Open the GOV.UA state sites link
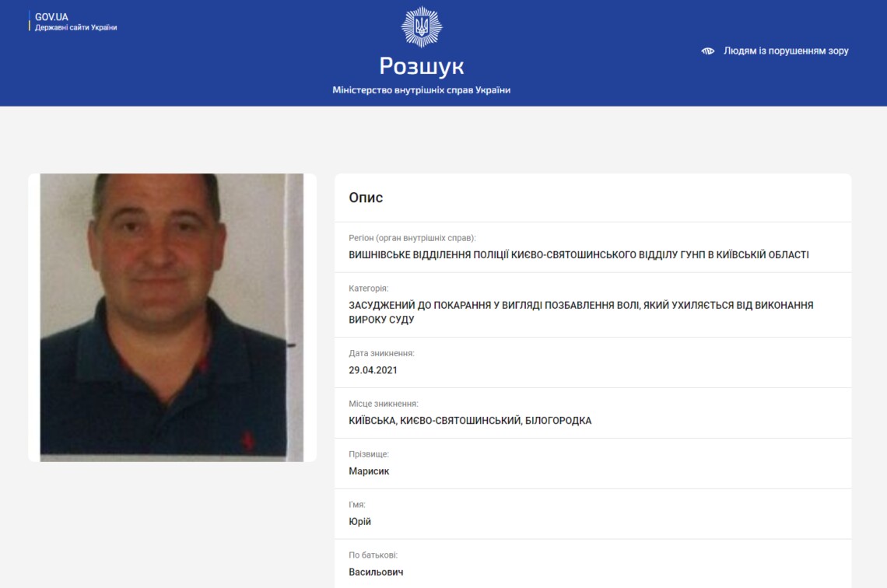The height and width of the screenshot is (588, 887). pyautogui.click(x=75, y=22)
